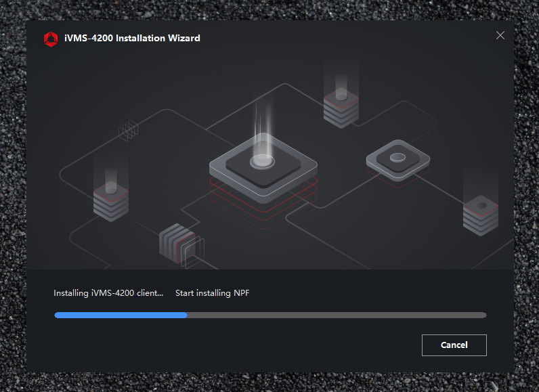Click the red iVMS-4200 logo icon
539x392 pixels.
coord(51,39)
